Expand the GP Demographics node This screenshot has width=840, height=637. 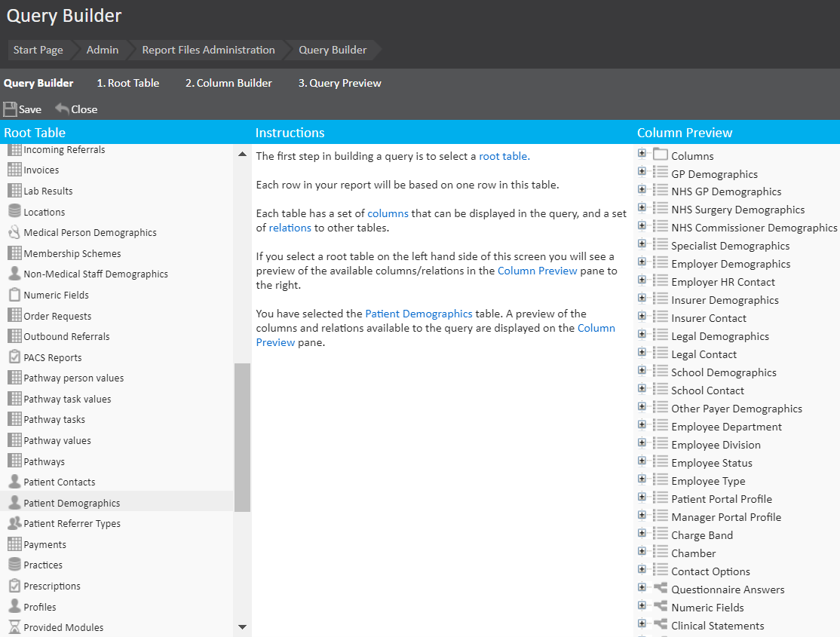pos(642,171)
